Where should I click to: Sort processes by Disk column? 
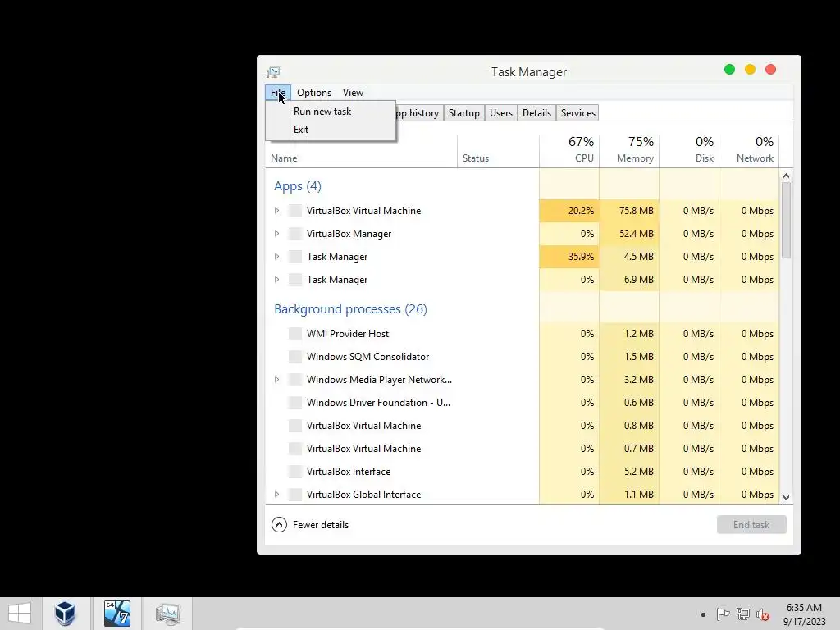pyautogui.click(x=689, y=150)
